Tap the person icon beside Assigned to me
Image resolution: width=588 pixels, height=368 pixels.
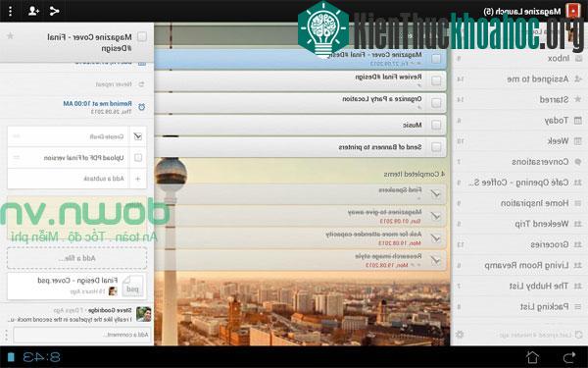click(578, 79)
